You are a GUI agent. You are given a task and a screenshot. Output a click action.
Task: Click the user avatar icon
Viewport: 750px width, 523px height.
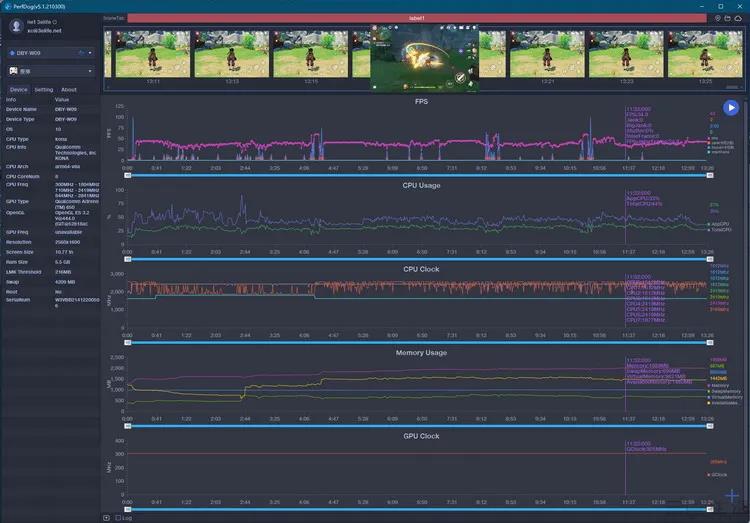pyautogui.click(x=16, y=26)
